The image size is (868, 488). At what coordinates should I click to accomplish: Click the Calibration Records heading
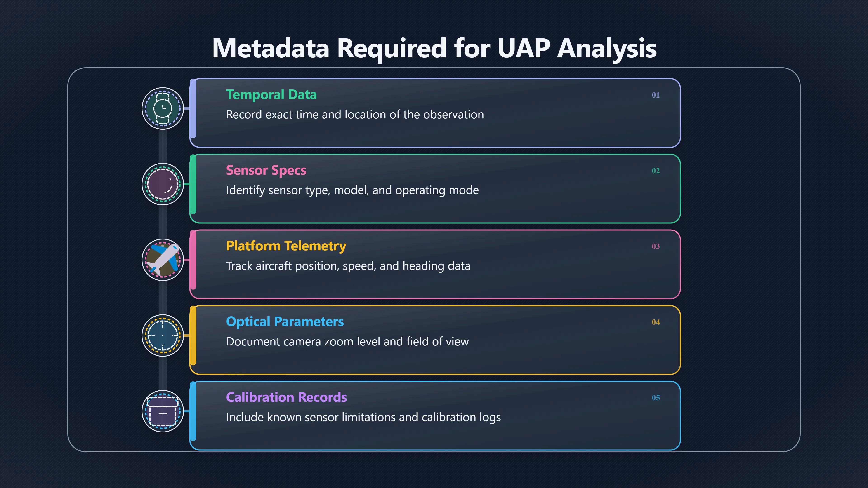click(286, 397)
